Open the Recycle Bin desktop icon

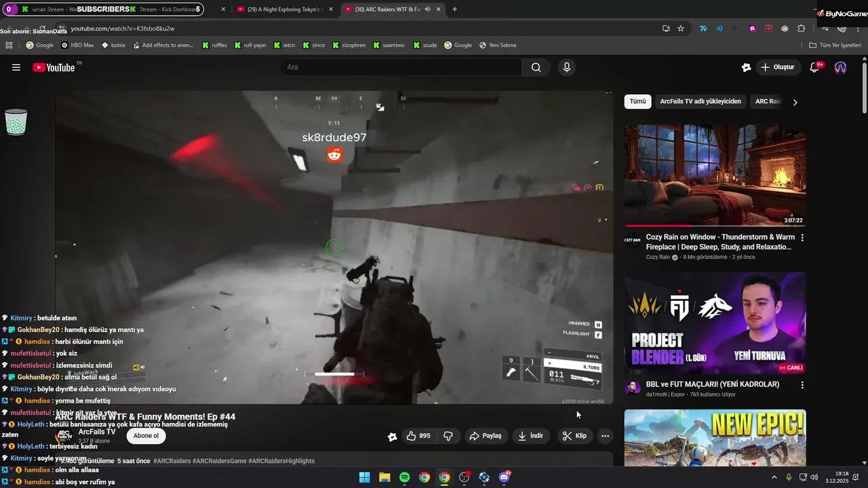[16, 122]
